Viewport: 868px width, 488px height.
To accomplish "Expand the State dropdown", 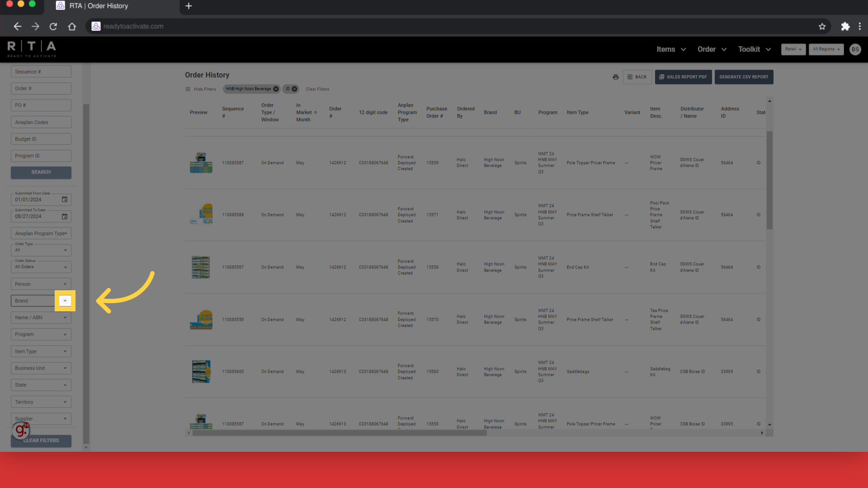I will coord(41,385).
